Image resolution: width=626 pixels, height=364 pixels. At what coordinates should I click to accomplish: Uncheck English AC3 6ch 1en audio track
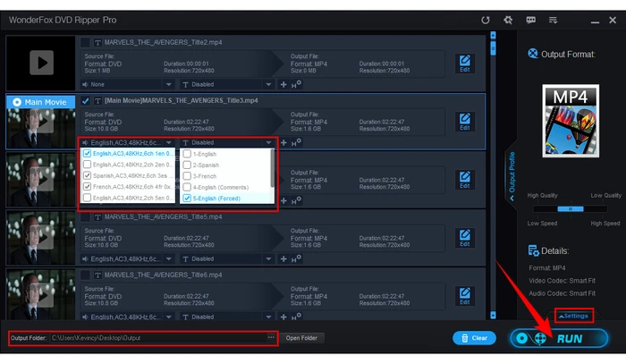coord(87,153)
